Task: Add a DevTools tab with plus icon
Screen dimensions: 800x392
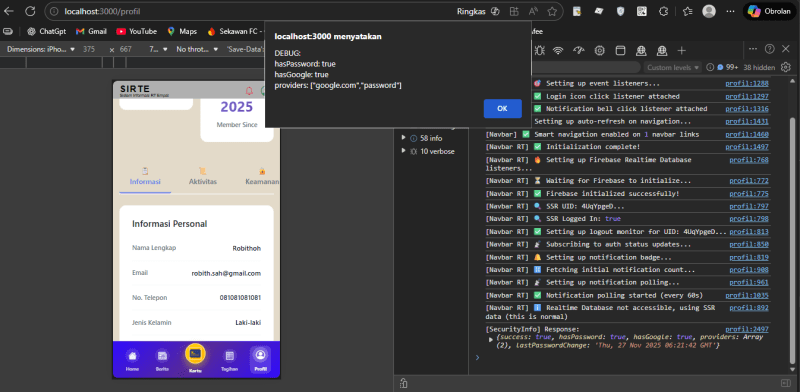Action: (x=682, y=50)
